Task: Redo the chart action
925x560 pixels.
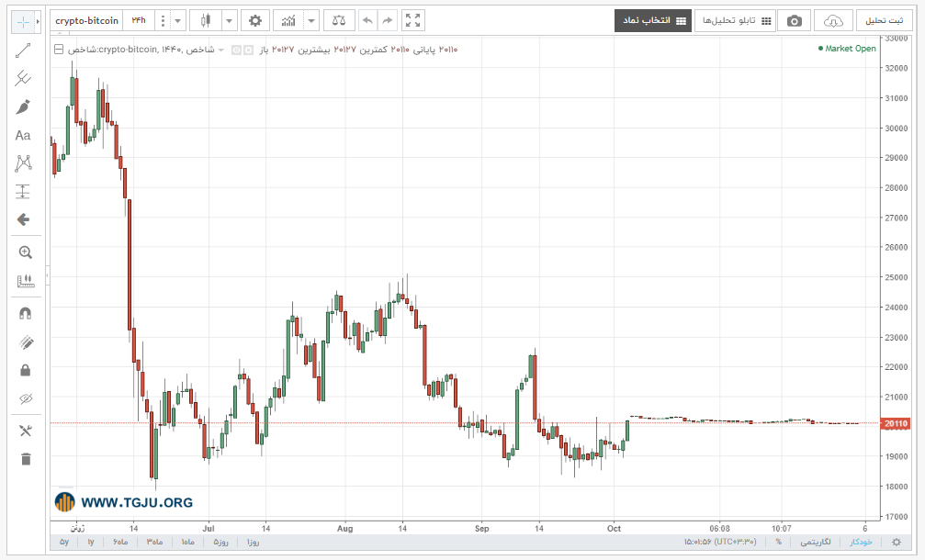Action: (x=387, y=20)
